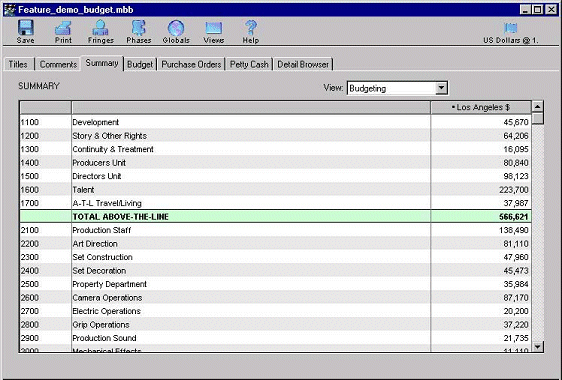Open the Detail Browser tab
The height and width of the screenshot is (380, 562).
coord(303,65)
